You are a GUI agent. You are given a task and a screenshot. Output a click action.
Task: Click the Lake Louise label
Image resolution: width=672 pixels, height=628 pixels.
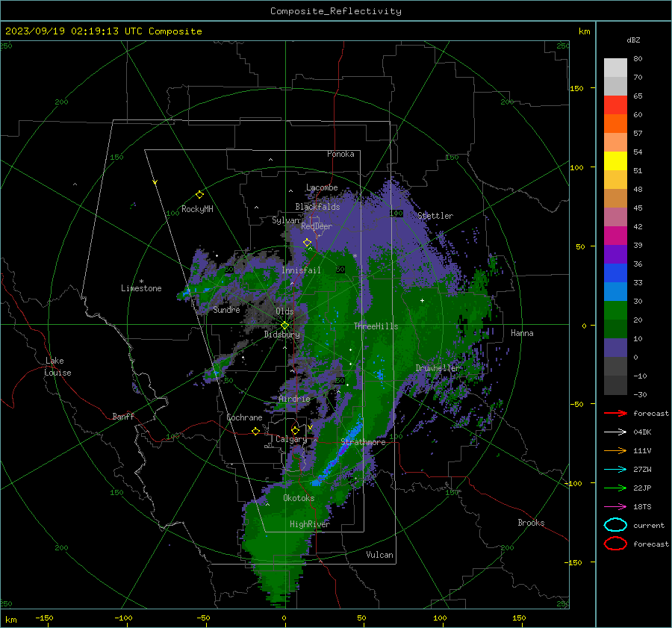point(57,367)
